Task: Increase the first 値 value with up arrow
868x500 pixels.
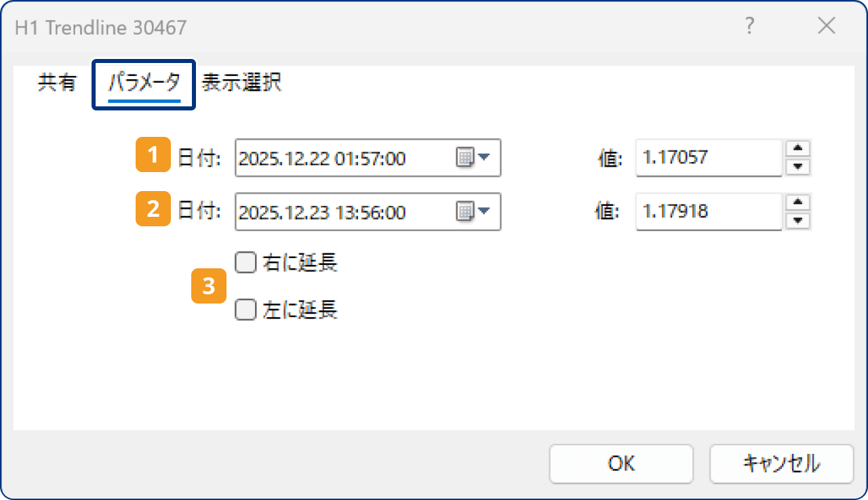Action: [798, 148]
